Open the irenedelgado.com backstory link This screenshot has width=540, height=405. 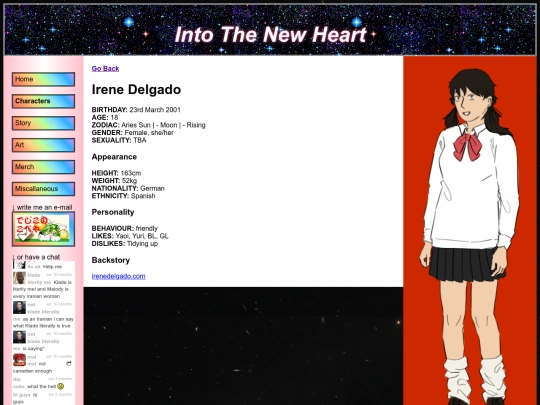pos(118,276)
